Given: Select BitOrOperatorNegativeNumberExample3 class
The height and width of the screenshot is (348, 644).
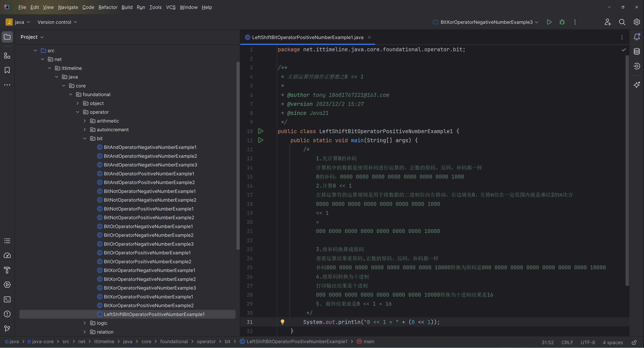Looking at the screenshot, I should (149, 244).
